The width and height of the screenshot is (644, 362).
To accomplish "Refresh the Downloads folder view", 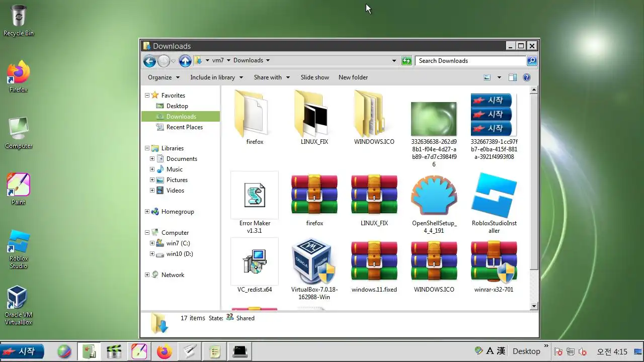I will [407, 61].
